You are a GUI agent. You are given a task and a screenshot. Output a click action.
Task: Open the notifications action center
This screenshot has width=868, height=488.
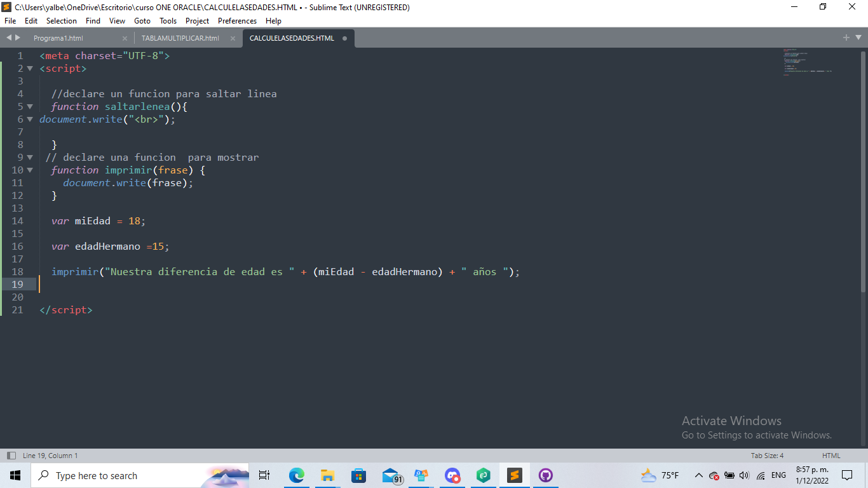[847, 475]
